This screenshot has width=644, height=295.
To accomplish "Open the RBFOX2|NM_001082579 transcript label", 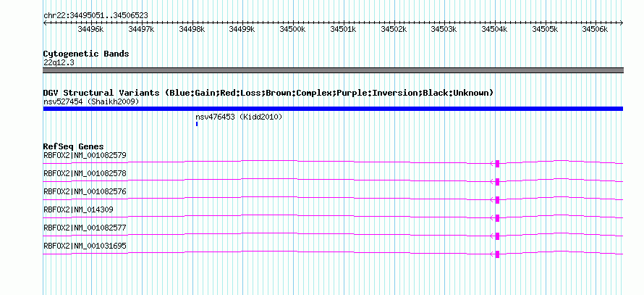I will [x=85, y=156].
